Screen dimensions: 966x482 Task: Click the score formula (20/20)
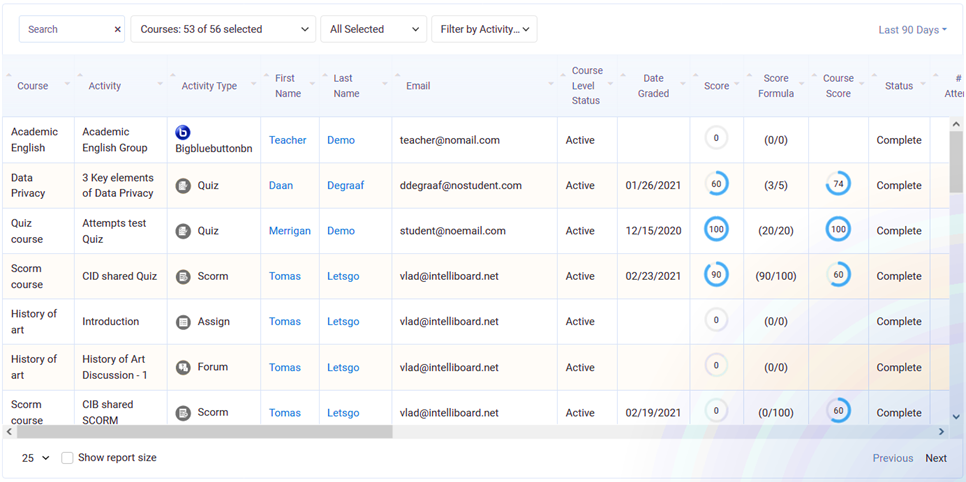(776, 231)
